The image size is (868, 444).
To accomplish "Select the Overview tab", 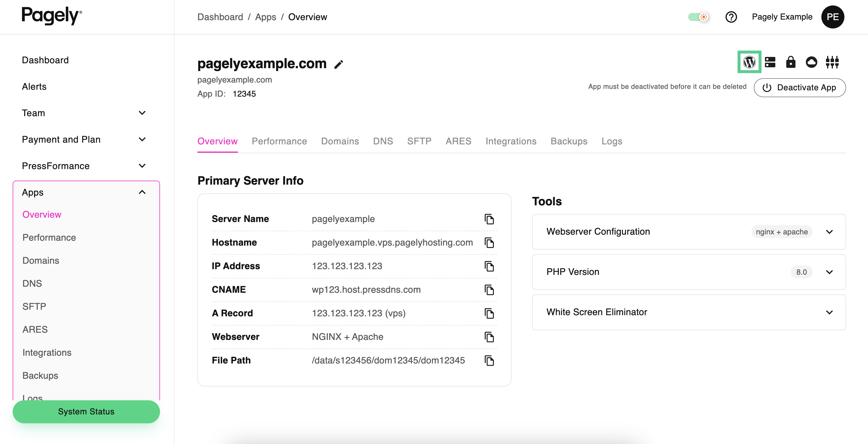I will tap(217, 141).
